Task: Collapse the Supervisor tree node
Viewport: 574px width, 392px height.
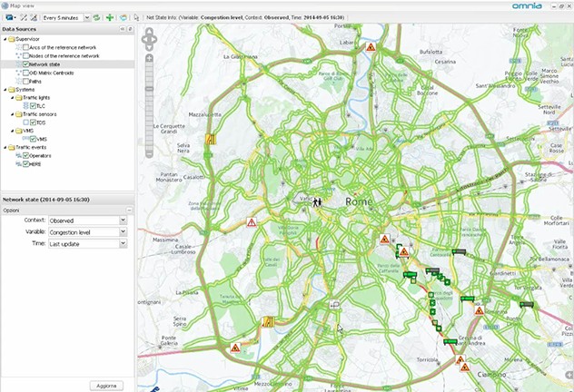Action: [5, 39]
